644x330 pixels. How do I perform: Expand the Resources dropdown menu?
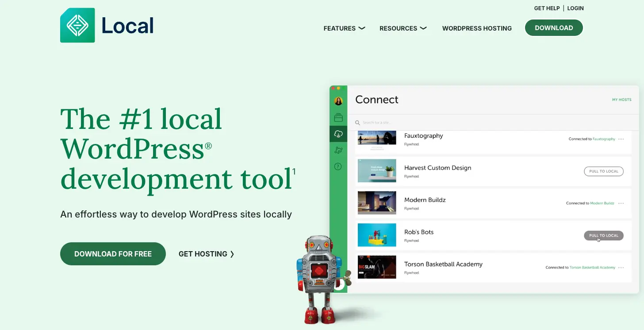(x=403, y=28)
